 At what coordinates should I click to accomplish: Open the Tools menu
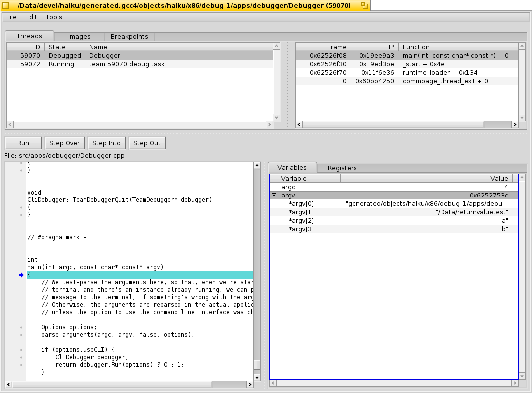click(x=54, y=17)
